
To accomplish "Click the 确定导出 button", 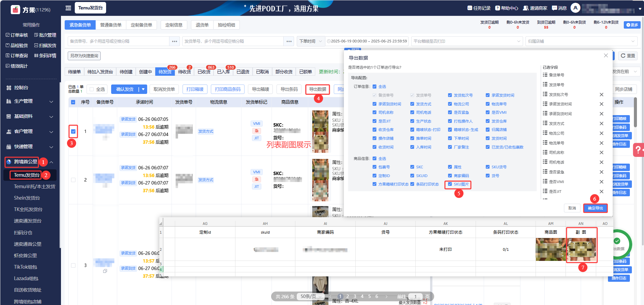I will click(595, 208).
